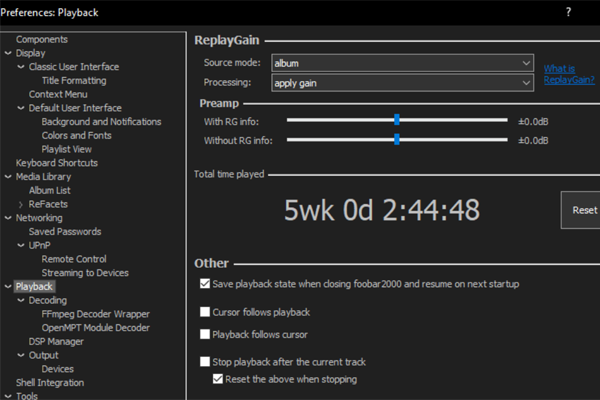The image size is (600, 400).
Task: Open the Source mode dropdown
Action: click(x=403, y=63)
